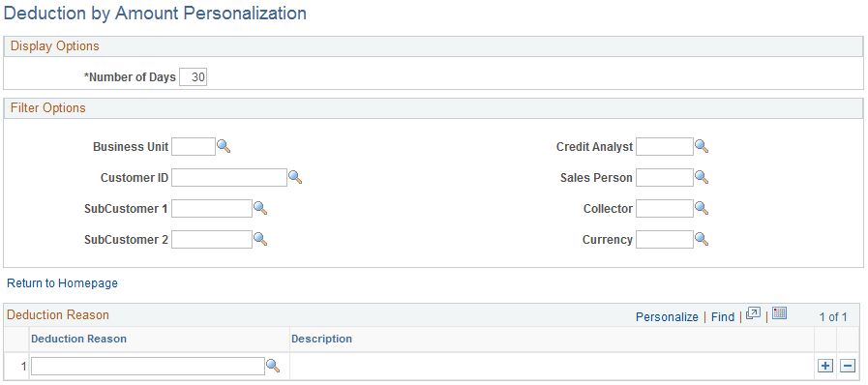Click the Display Options section header

click(x=55, y=46)
